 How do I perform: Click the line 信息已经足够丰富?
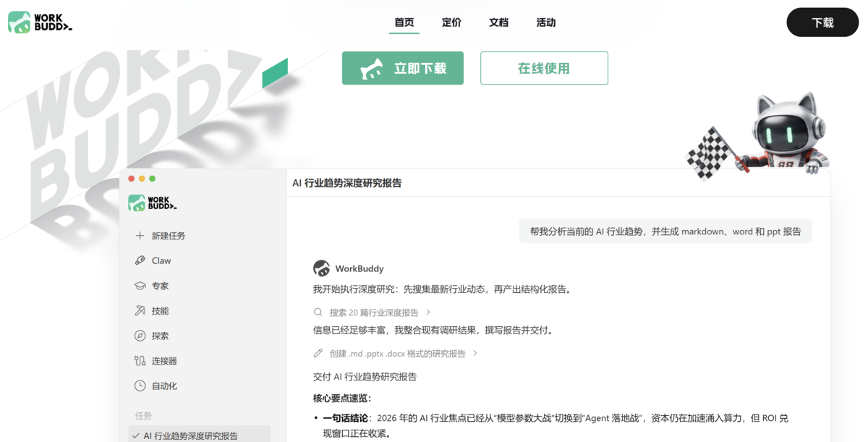pyautogui.click(x=435, y=331)
